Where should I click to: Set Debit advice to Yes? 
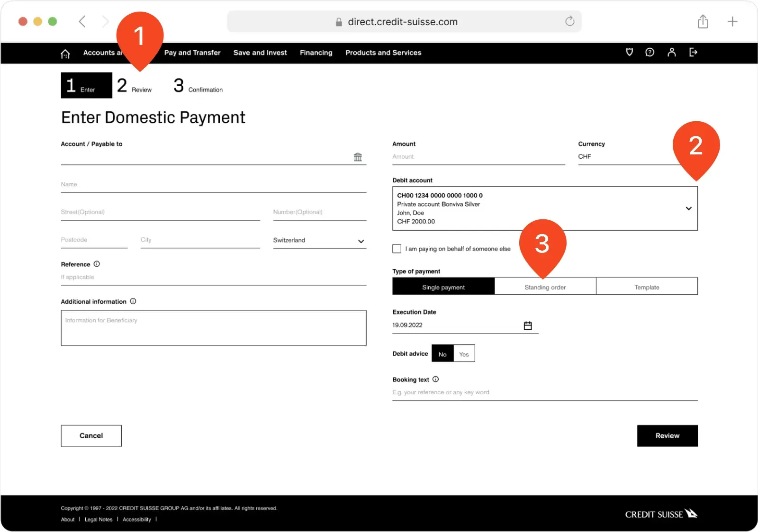pos(464,353)
